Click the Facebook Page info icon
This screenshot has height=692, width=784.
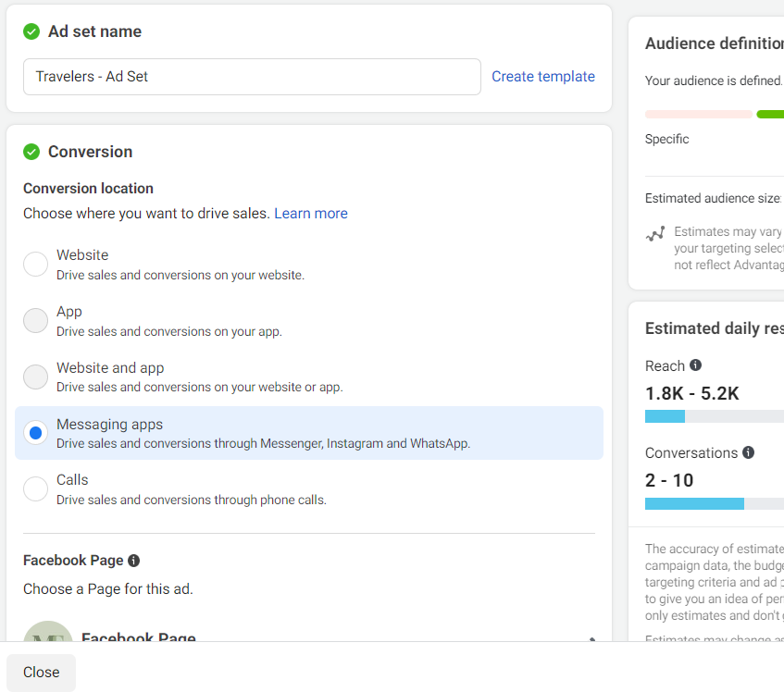(x=134, y=561)
